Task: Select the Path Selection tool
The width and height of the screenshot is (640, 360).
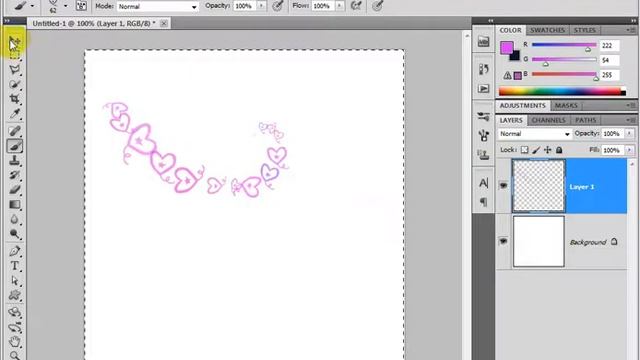Action: (15, 280)
